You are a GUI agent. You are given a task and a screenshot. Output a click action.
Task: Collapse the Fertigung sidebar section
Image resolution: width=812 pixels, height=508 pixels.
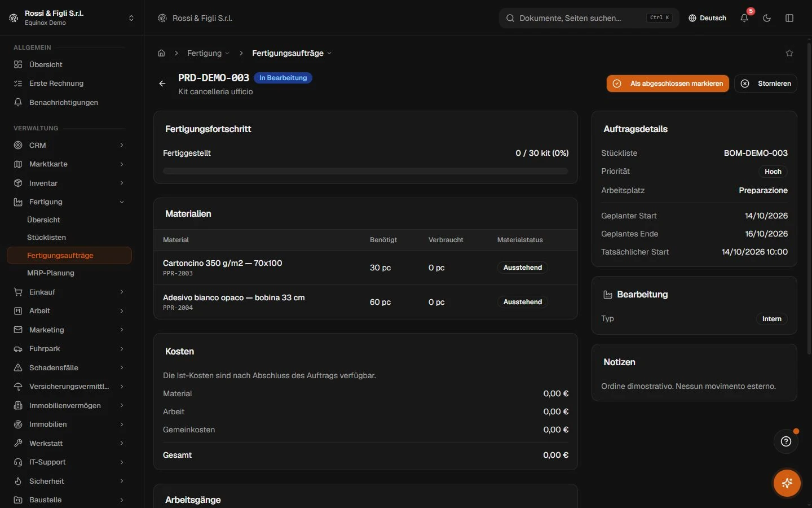click(69, 202)
